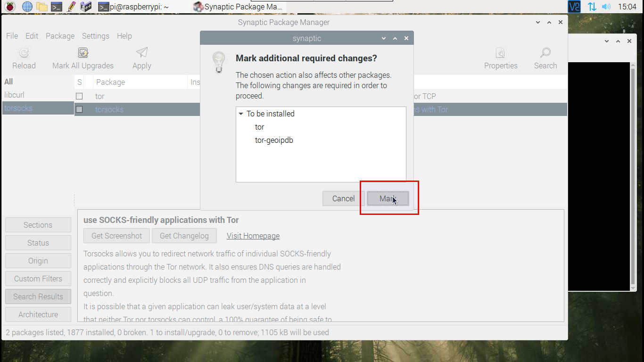644x362 pixels.
Task: Click the Reload toolbar icon
Action: coord(24,53)
